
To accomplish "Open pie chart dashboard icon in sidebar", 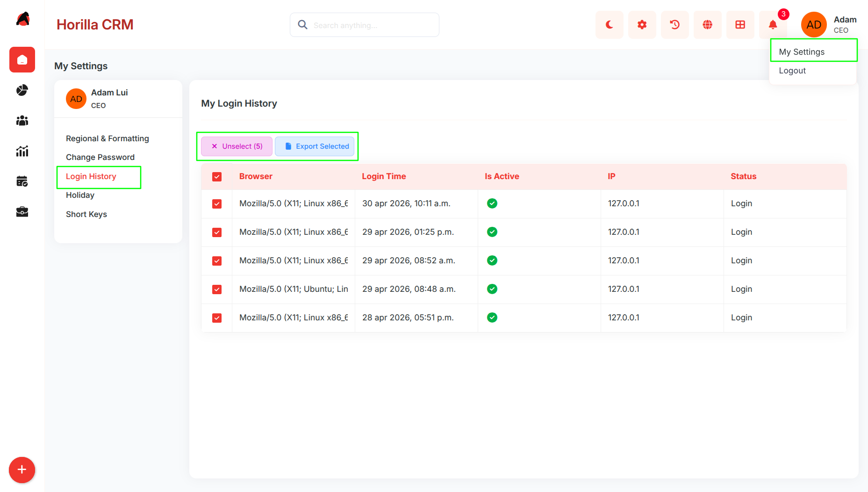I will [x=22, y=90].
